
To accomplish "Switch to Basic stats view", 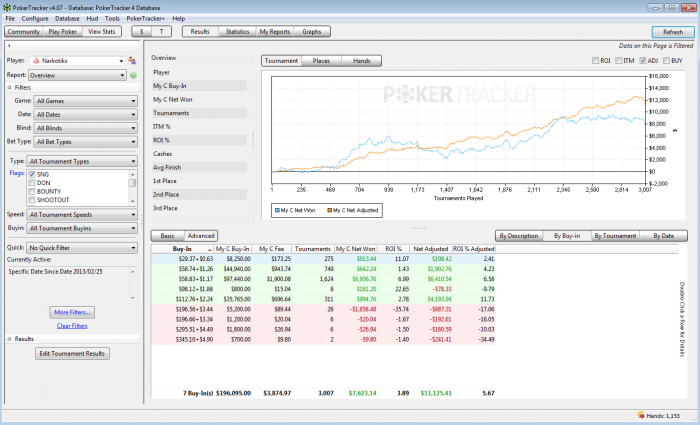I will coord(168,236).
